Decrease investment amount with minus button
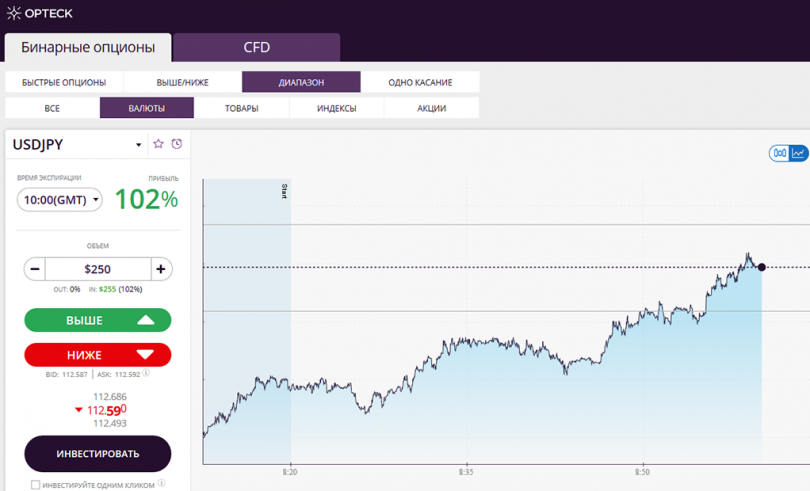The height and width of the screenshot is (491, 810). (35, 269)
